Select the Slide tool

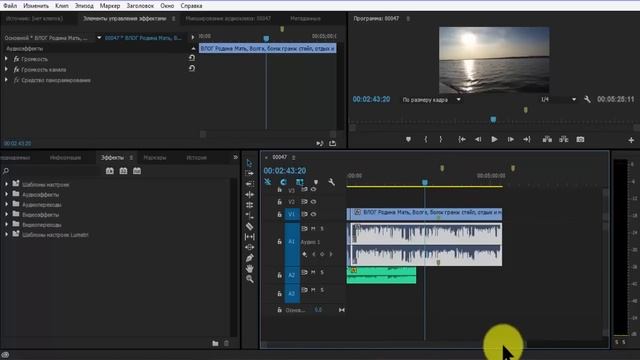249,247
